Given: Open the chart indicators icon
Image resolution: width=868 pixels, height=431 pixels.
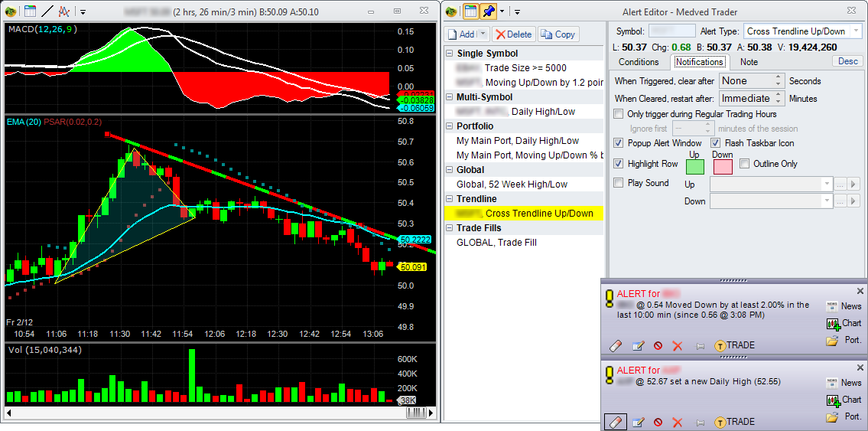Looking at the screenshot, I should coord(64,11).
